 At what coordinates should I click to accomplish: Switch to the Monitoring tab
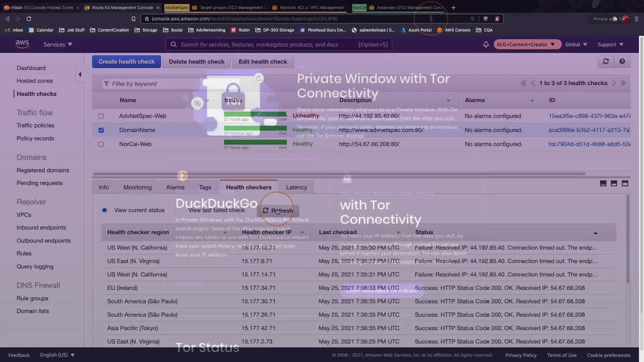137,187
